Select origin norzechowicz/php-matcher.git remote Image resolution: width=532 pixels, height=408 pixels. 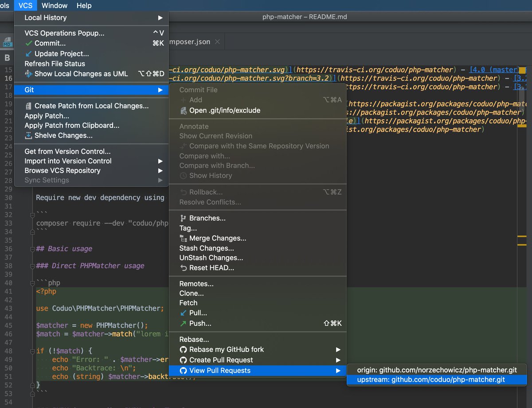coord(437,370)
